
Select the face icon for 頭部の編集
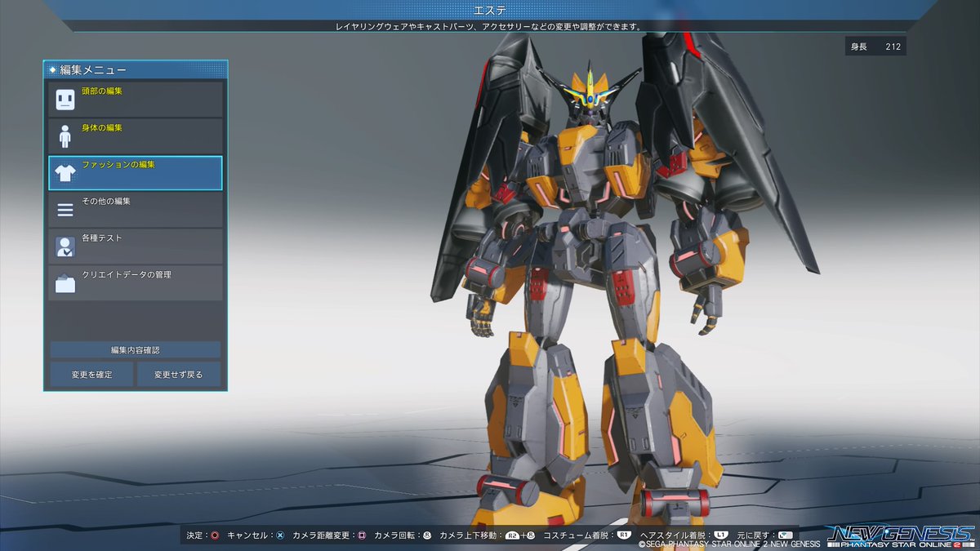click(x=65, y=100)
